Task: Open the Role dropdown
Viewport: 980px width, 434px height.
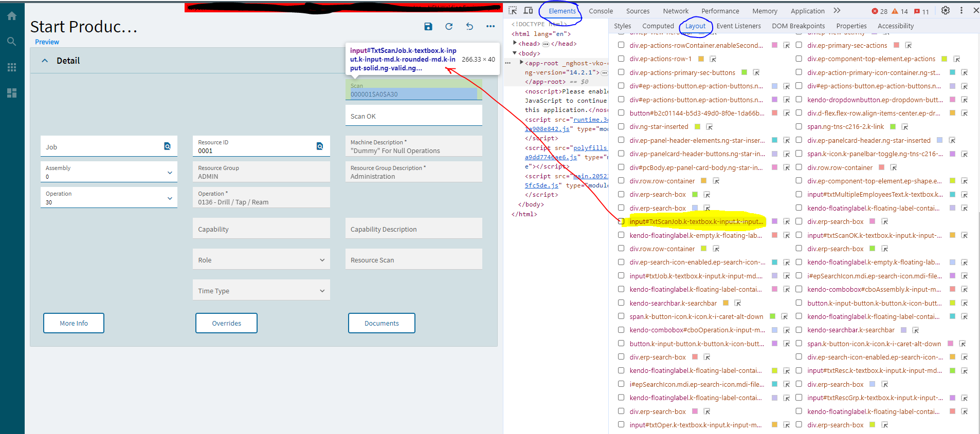Action: [322, 260]
